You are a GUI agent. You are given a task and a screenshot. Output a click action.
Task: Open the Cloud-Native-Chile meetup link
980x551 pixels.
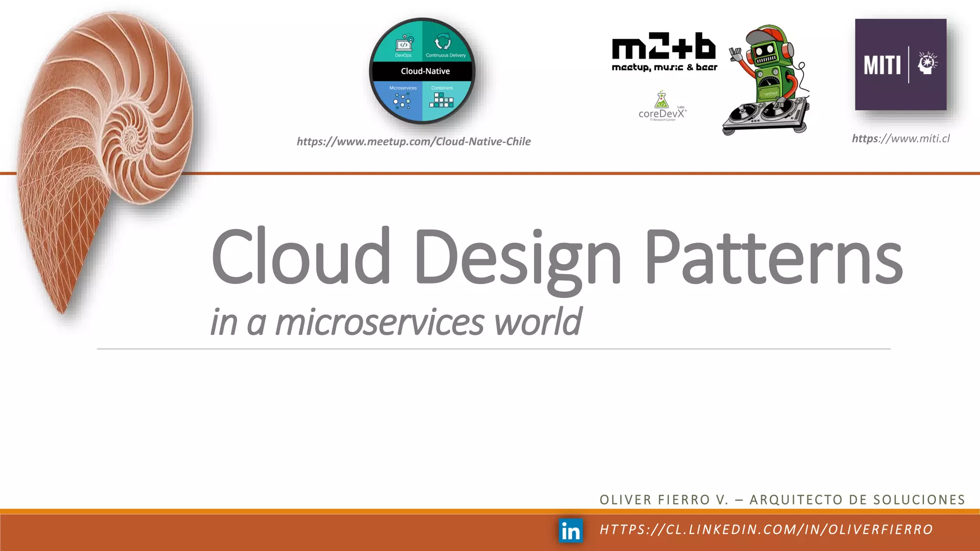(x=413, y=142)
